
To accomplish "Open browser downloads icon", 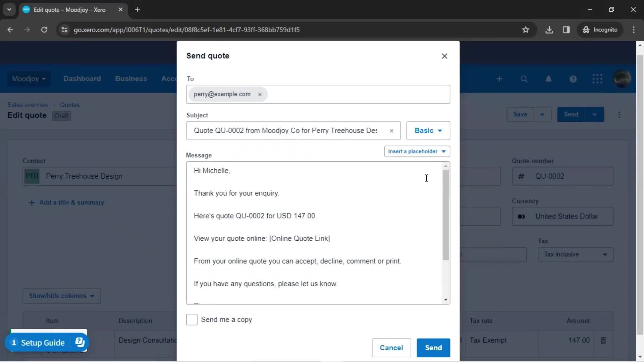I will coord(549,30).
